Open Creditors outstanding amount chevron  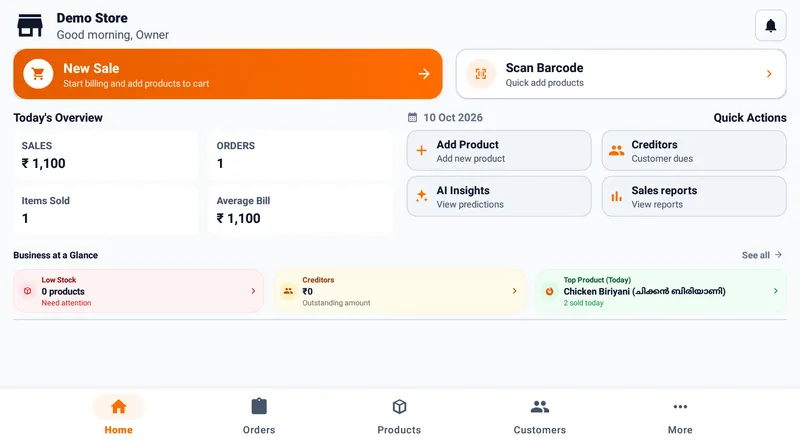pyautogui.click(x=514, y=291)
